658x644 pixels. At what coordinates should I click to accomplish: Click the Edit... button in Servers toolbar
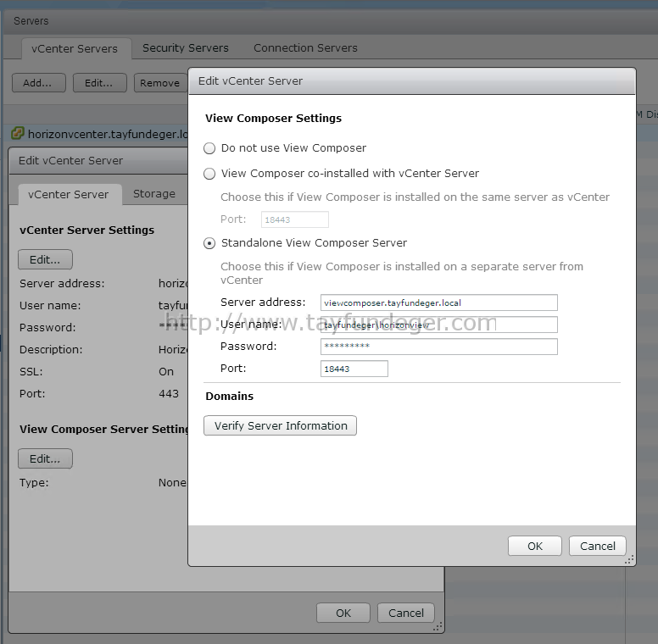99,82
